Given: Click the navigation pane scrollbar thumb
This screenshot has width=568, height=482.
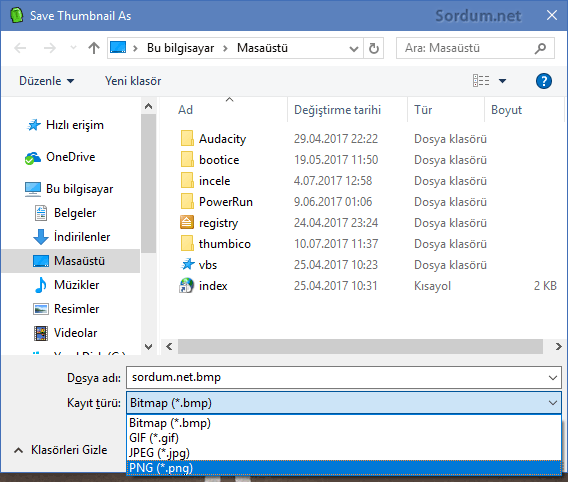Looking at the screenshot, I should tap(148, 184).
